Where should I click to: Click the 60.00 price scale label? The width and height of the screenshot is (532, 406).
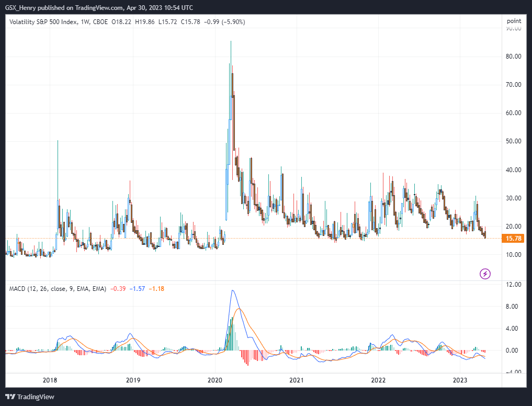click(x=514, y=112)
